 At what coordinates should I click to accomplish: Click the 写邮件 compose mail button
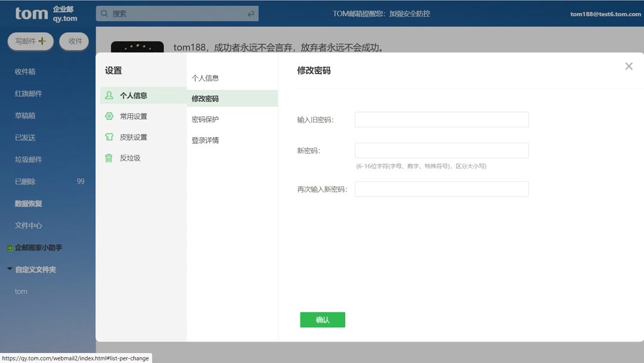[x=30, y=41]
